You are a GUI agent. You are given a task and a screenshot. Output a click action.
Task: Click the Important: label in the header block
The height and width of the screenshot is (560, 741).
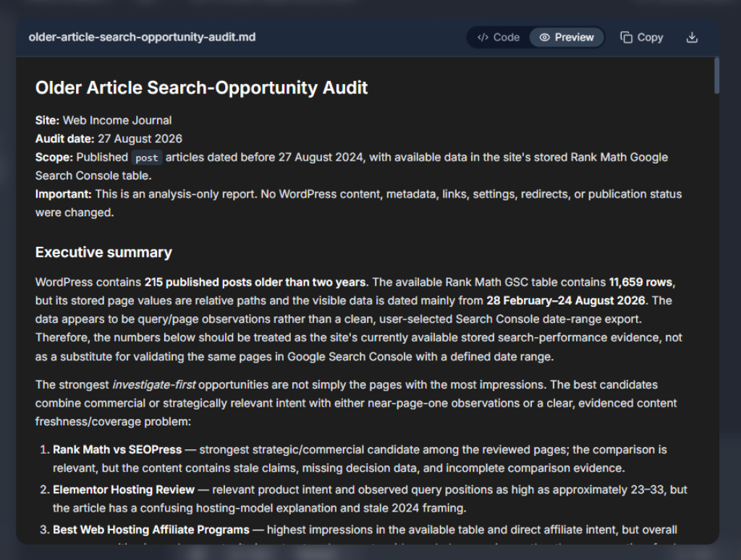coord(64,194)
